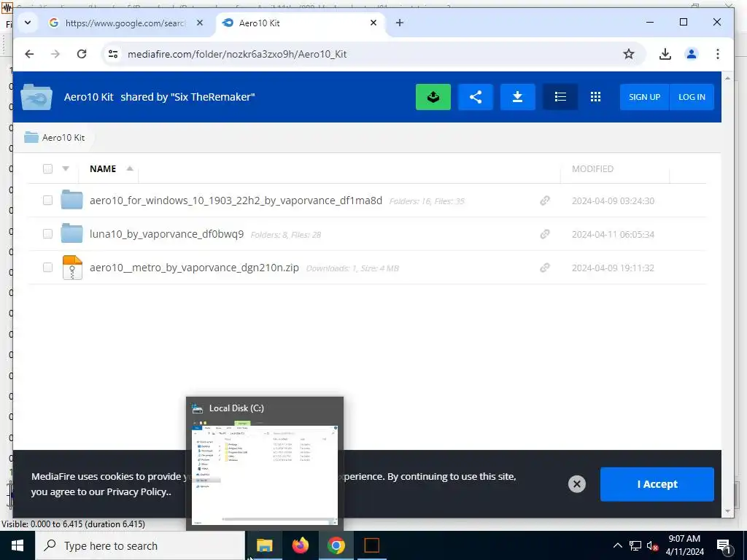747x560 pixels.
Task: Click Chrome icon in taskbar
Action: [x=336, y=545]
